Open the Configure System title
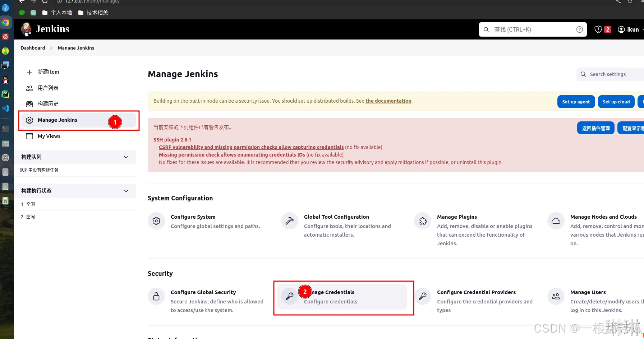Image resolution: width=644 pixels, height=339 pixels. tap(193, 217)
